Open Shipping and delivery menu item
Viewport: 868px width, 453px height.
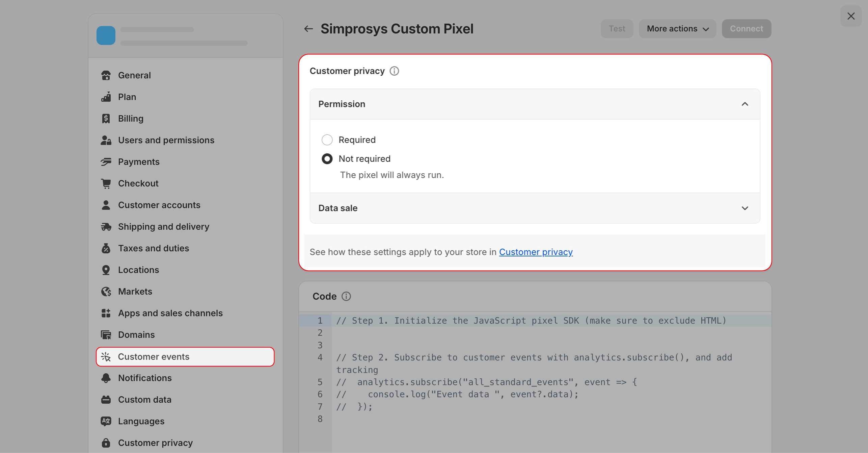click(x=185, y=227)
